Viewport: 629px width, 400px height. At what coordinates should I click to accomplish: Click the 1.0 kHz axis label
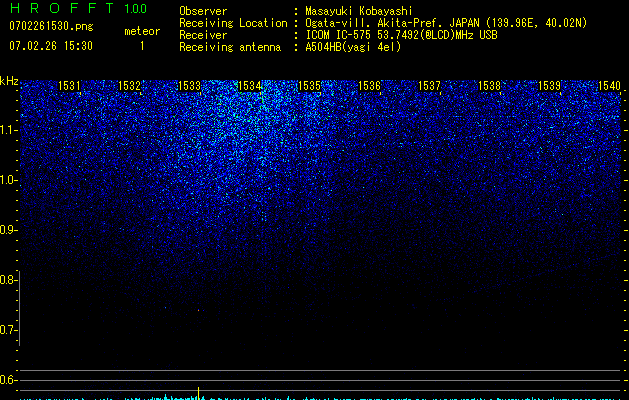8,180
